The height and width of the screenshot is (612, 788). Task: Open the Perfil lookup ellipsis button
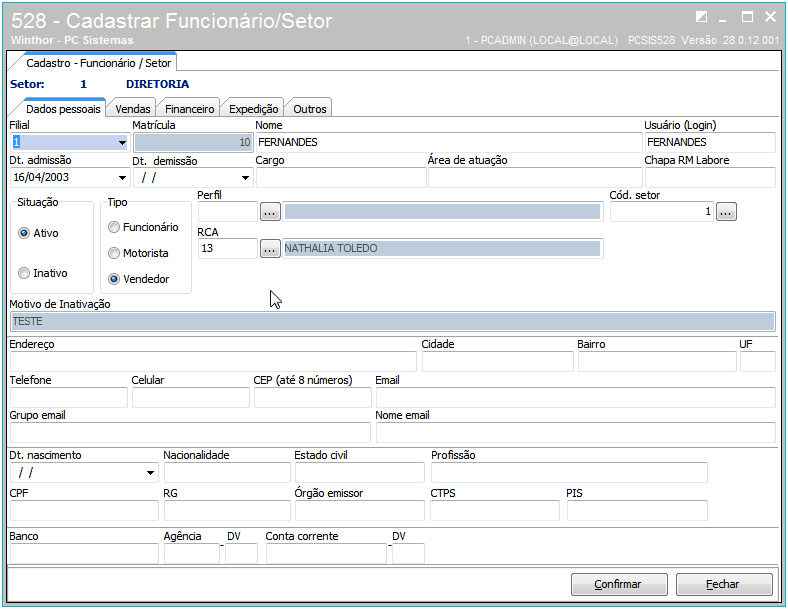coord(270,212)
